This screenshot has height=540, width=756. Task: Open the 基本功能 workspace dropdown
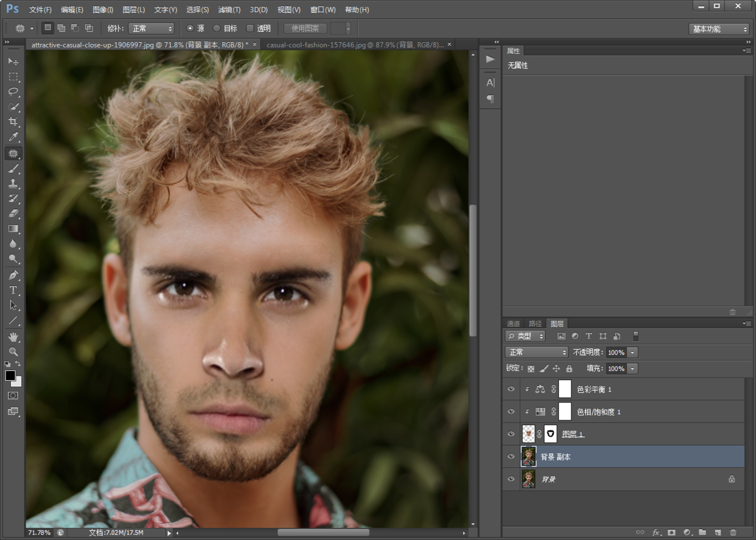[719, 29]
